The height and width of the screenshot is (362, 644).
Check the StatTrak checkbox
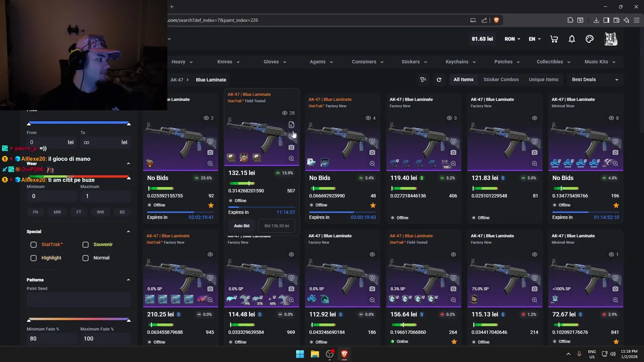34,244
